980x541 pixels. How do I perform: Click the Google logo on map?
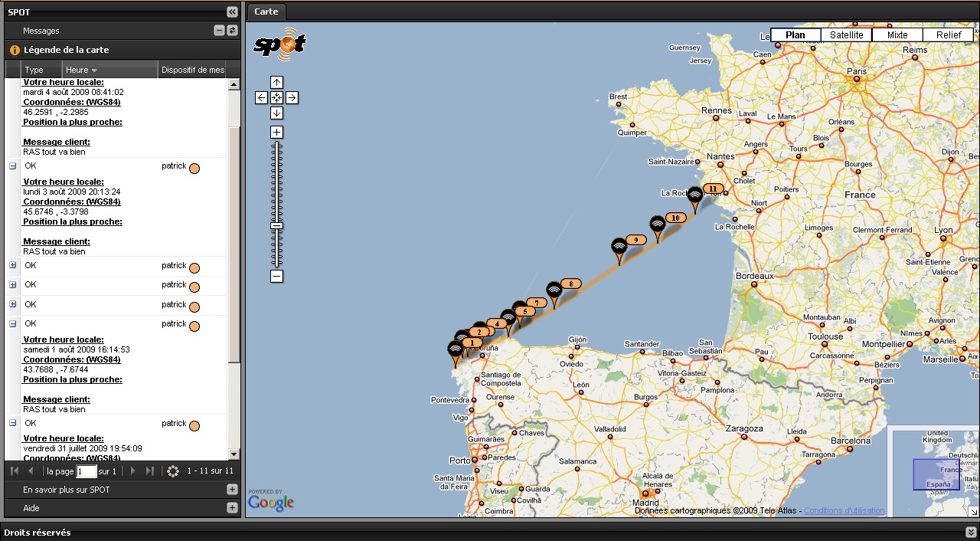[x=271, y=503]
